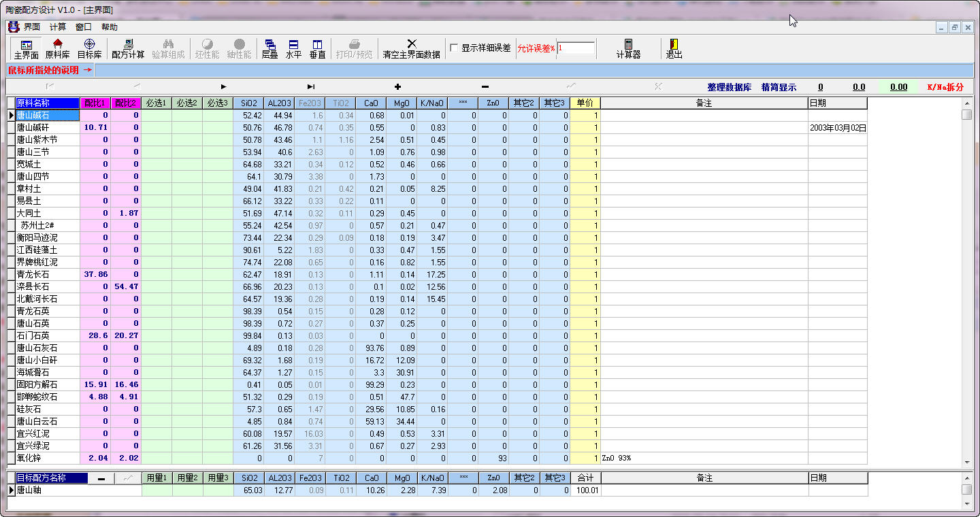The height and width of the screenshot is (517, 980).
Task: Open the 原料库 raw material library
Action: click(x=57, y=49)
